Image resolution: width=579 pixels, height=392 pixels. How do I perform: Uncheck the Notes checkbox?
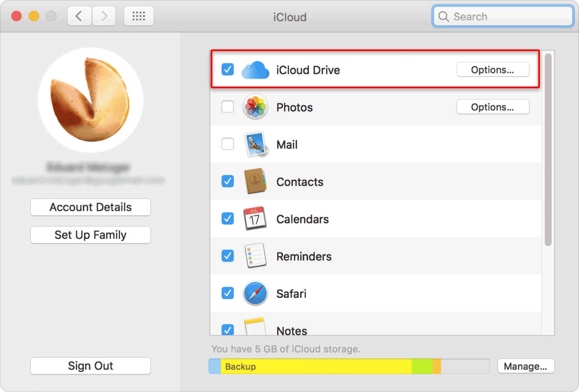[228, 329]
